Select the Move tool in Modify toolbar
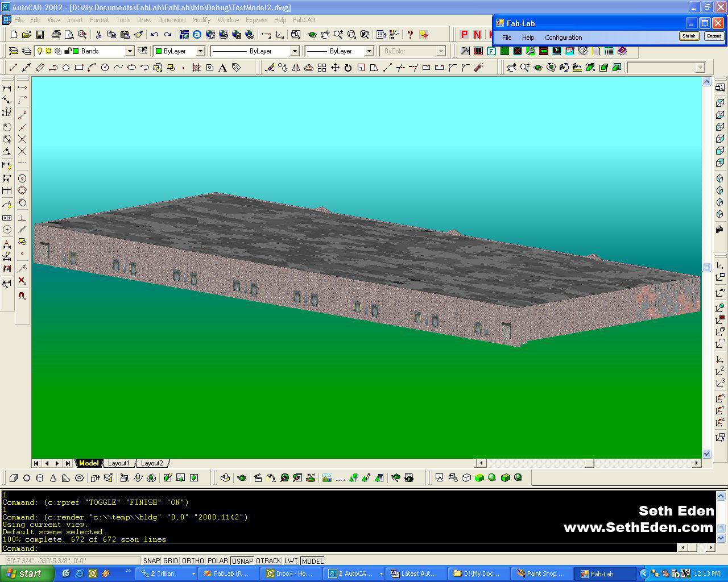The image size is (728, 582). click(x=335, y=68)
